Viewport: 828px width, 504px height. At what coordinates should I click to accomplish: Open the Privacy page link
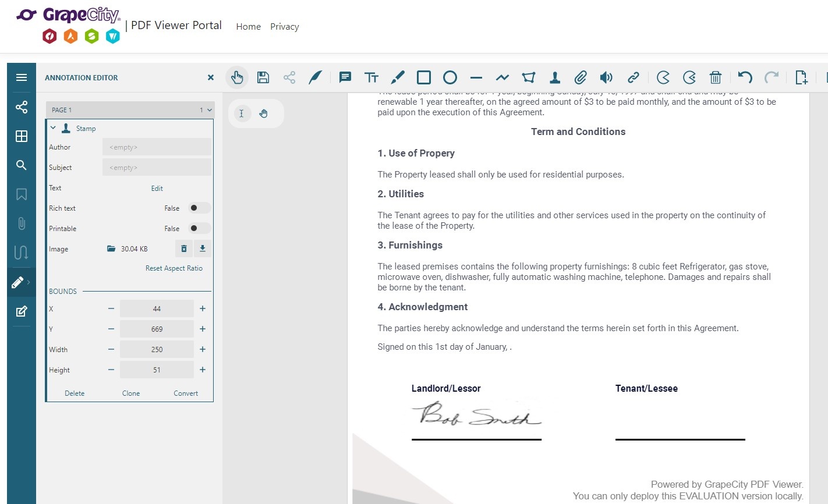285,27
